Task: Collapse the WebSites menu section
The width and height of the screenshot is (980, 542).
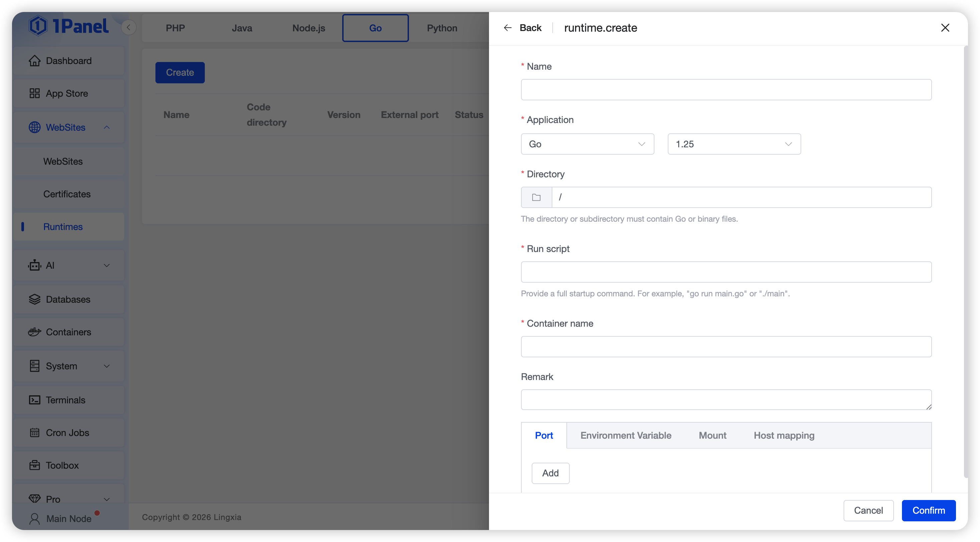Action: tap(106, 127)
